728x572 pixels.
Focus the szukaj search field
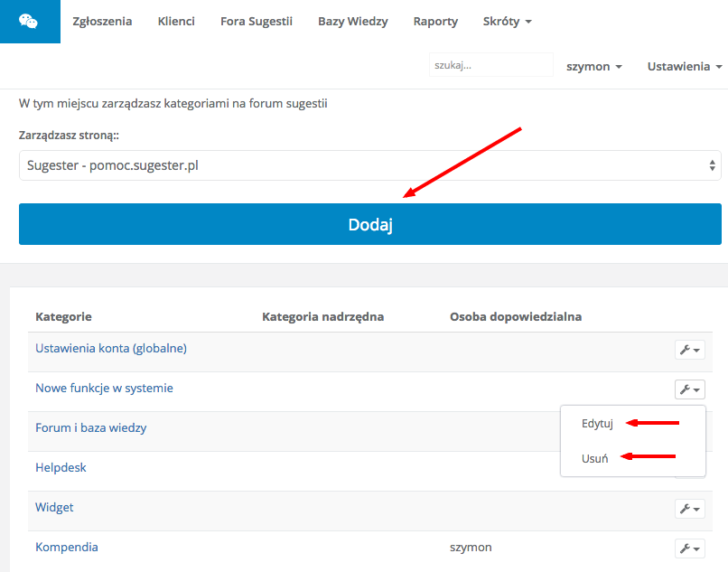pos(490,65)
